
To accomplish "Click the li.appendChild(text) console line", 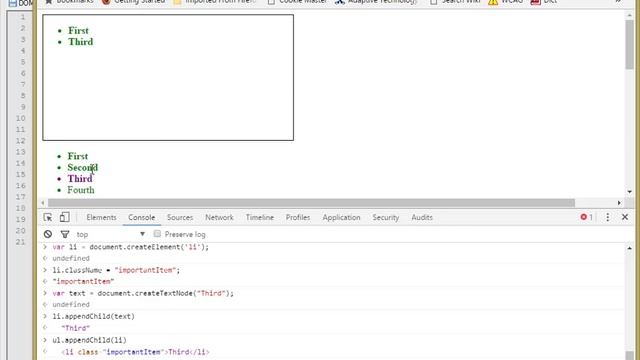I will [x=93, y=316].
